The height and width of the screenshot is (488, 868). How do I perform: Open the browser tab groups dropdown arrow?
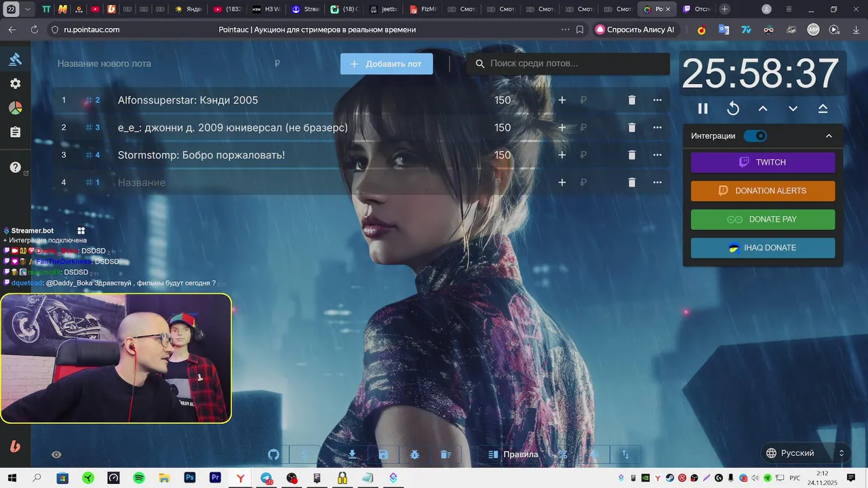[27, 9]
